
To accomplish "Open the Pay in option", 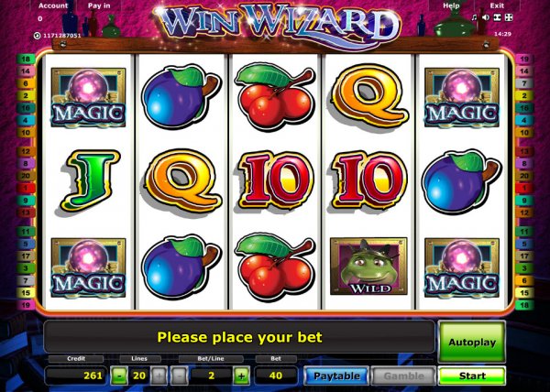I will click(x=99, y=5).
